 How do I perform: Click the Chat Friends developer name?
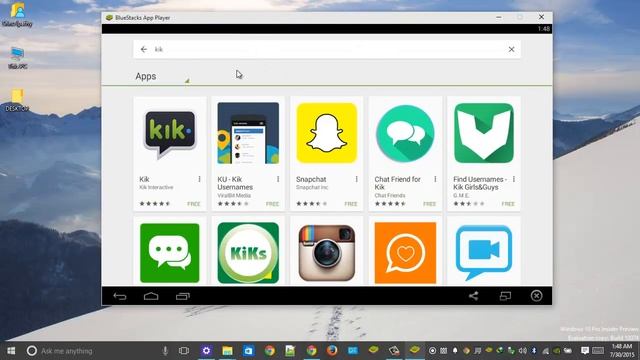(390, 196)
